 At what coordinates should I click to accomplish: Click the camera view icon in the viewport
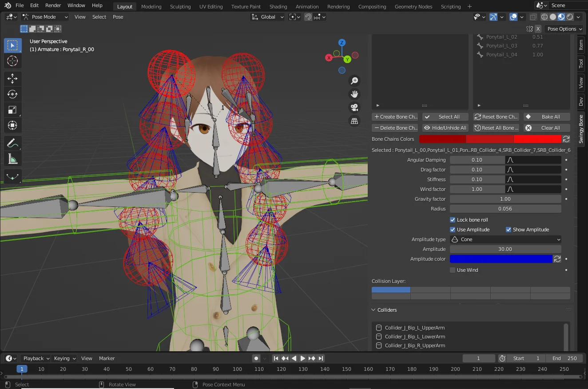pyautogui.click(x=354, y=107)
